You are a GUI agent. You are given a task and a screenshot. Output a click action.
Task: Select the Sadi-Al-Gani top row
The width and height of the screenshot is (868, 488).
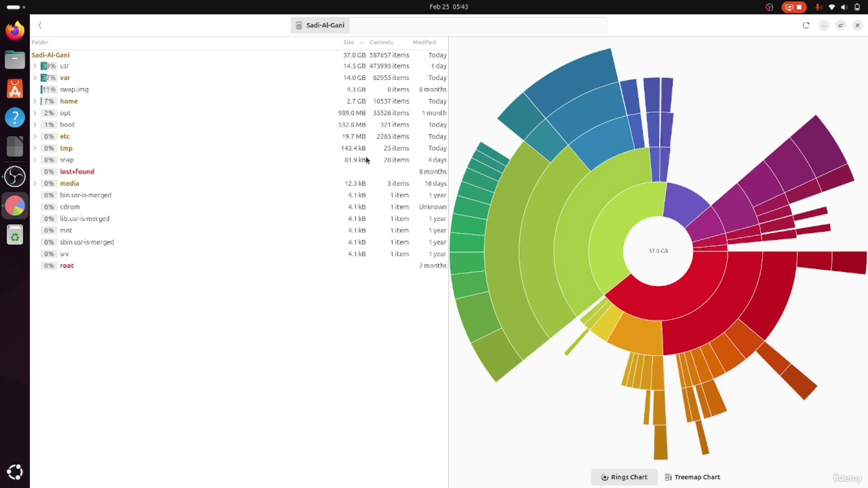tap(239, 55)
